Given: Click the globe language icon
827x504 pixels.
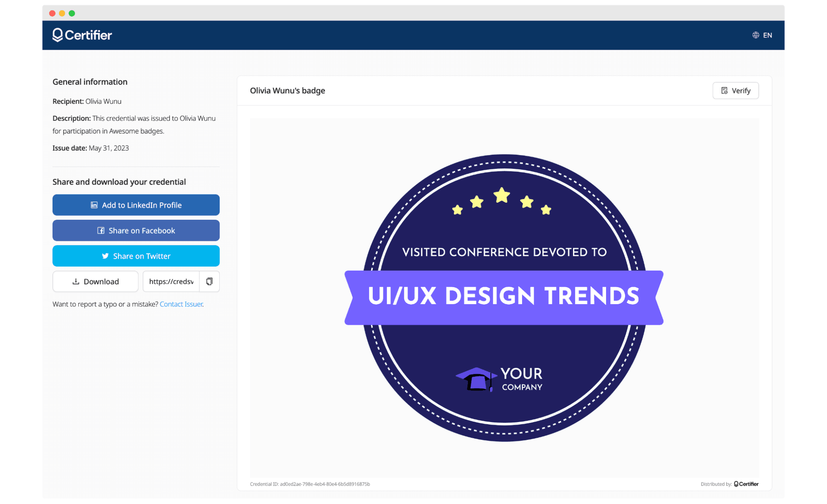Looking at the screenshot, I should [x=755, y=35].
